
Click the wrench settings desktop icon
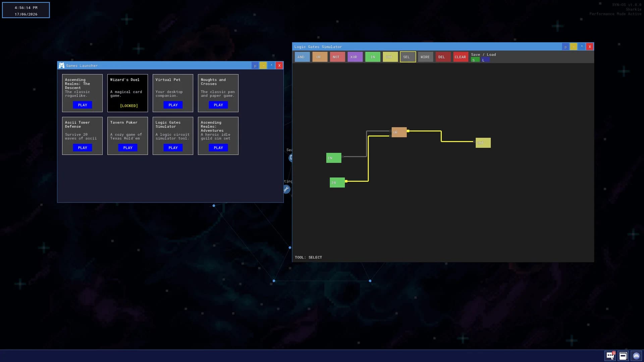286,189
